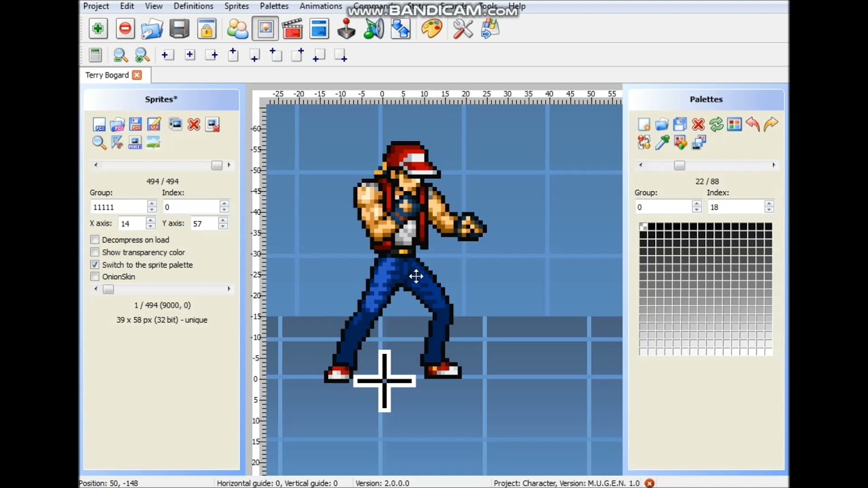Click the calculator icon in the toolbar

pyautogui.click(x=95, y=56)
